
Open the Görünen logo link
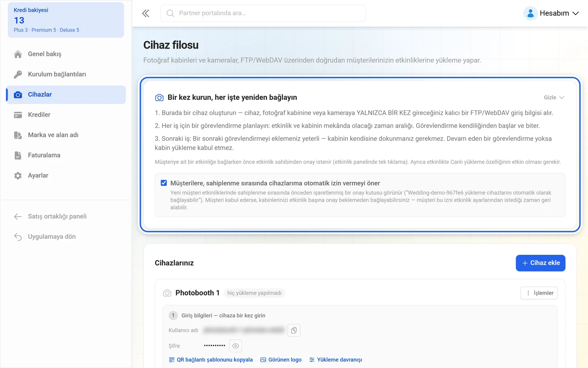[x=281, y=360]
